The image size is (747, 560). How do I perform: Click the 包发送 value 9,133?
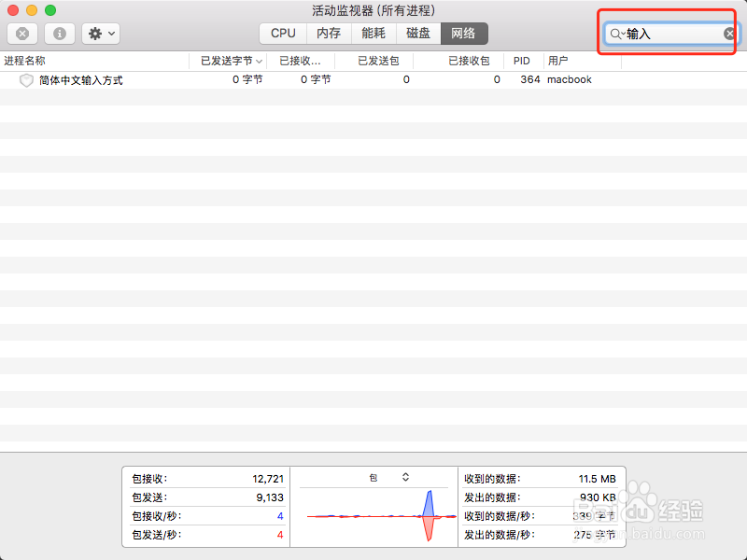tap(270, 497)
